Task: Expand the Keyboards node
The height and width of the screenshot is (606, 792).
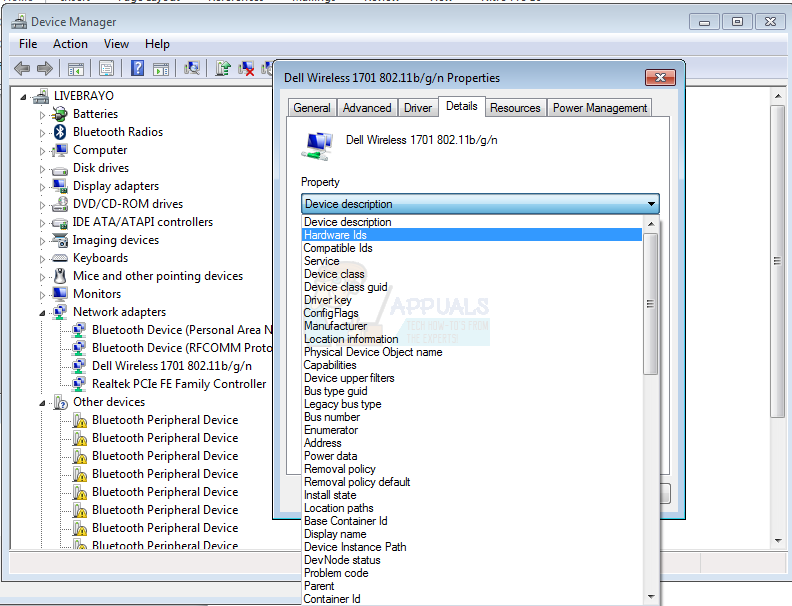Action: point(42,259)
